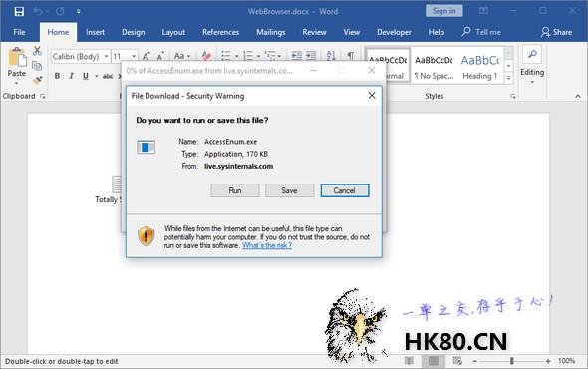Click the Format Painter brush icon
This screenshot has width=588, height=369.
coord(37,80)
